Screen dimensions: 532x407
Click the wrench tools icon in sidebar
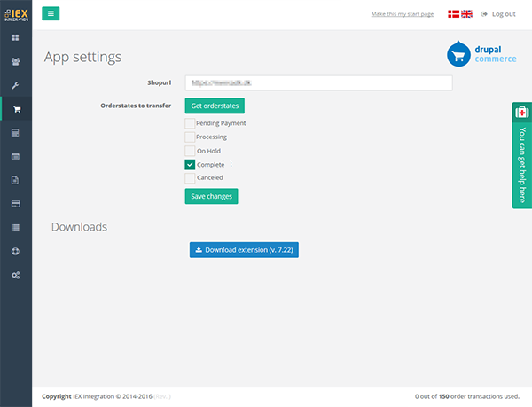click(x=15, y=86)
